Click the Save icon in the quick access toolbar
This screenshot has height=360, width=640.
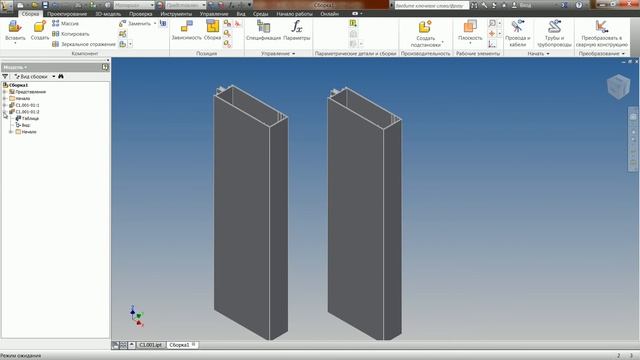tap(45, 5)
